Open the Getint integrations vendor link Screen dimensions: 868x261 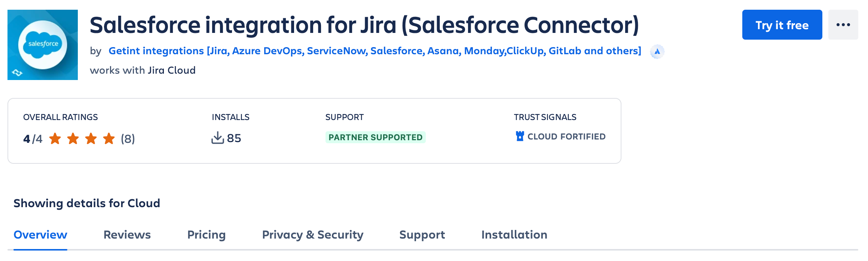pos(375,51)
